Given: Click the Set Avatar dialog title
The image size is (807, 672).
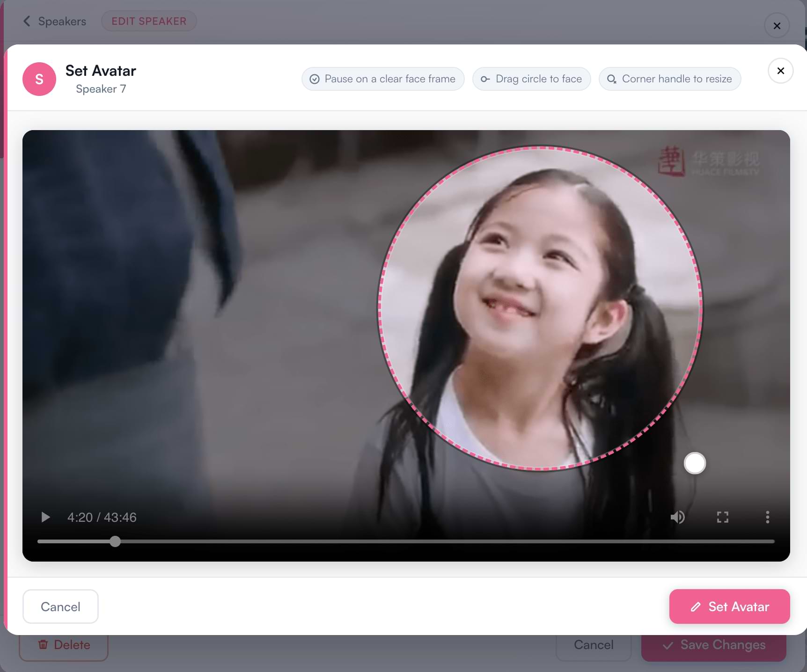Looking at the screenshot, I should click(101, 71).
